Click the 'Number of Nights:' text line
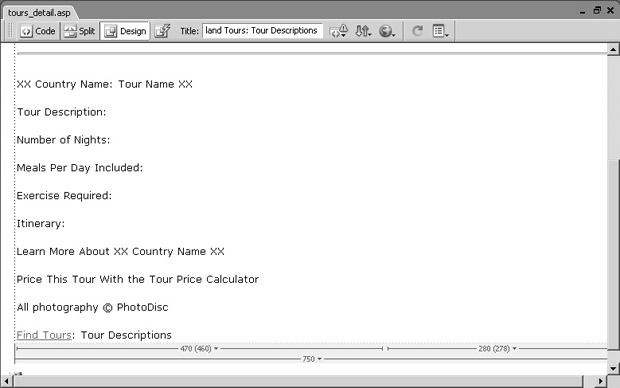 tap(63, 140)
